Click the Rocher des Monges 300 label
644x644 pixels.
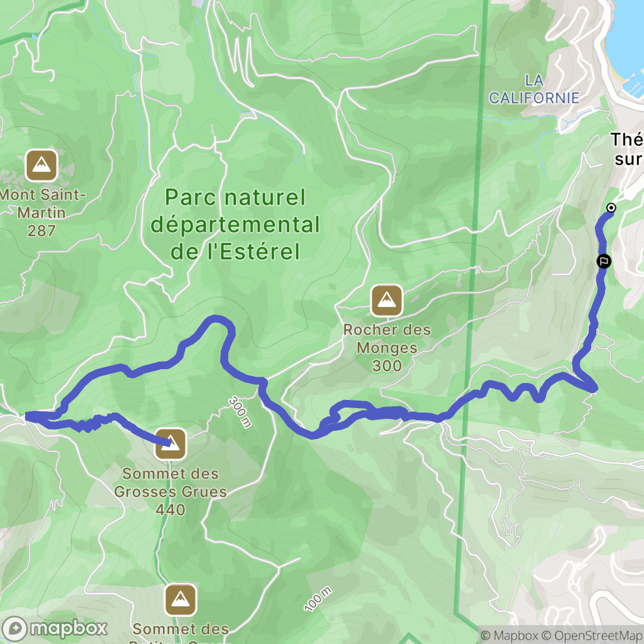point(387,347)
